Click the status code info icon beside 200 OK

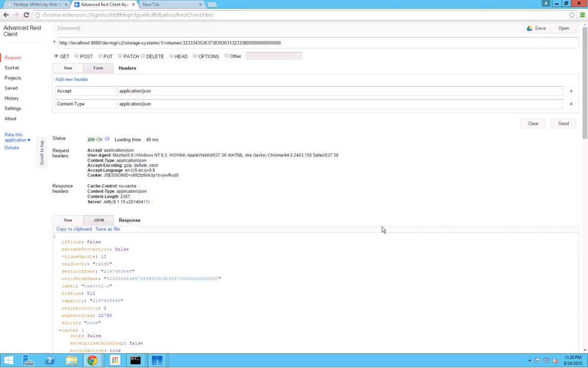(107, 139)
